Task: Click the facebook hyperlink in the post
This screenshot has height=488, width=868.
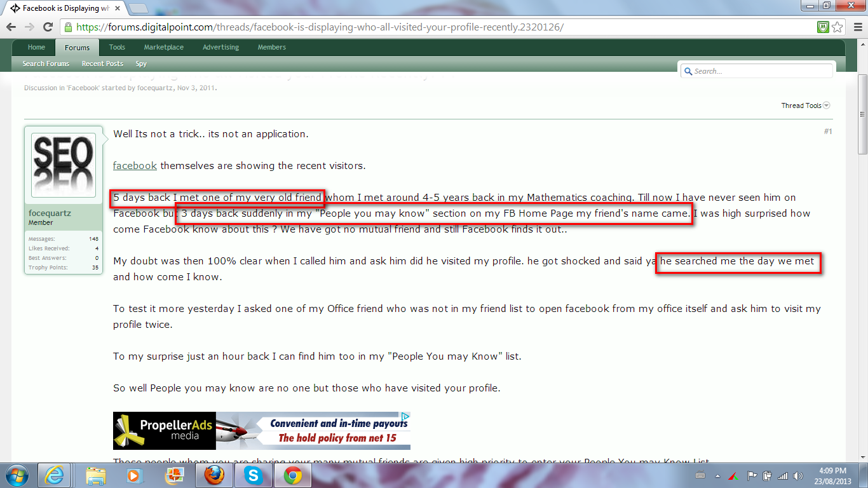Action: tap(135, 166)
